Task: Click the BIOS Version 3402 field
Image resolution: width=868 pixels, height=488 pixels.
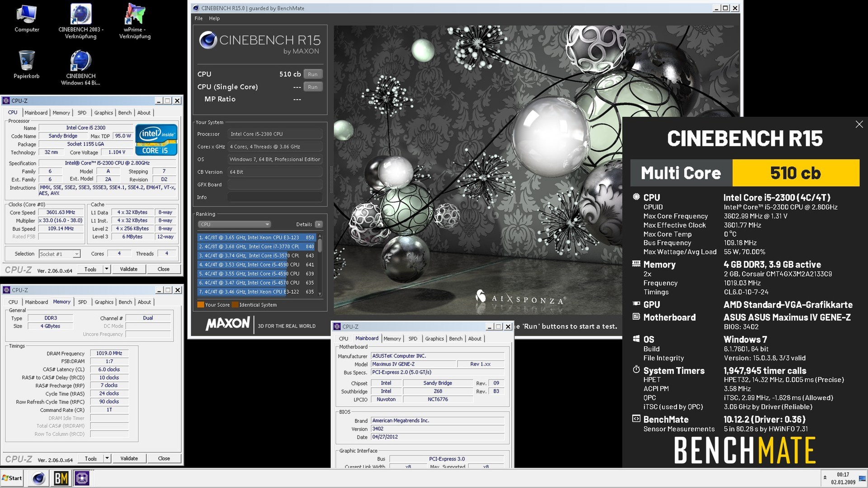Action: click(437, 429)
